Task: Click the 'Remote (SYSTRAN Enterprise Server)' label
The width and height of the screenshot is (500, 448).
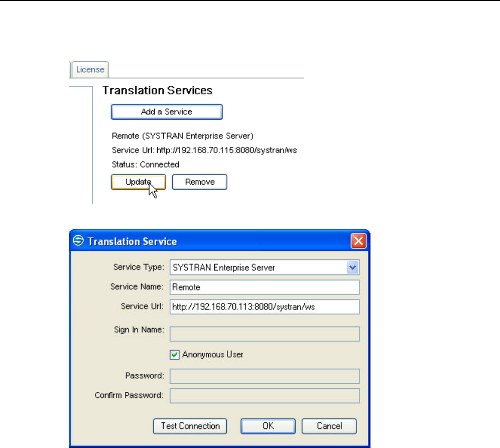Action: click(183, 136)
